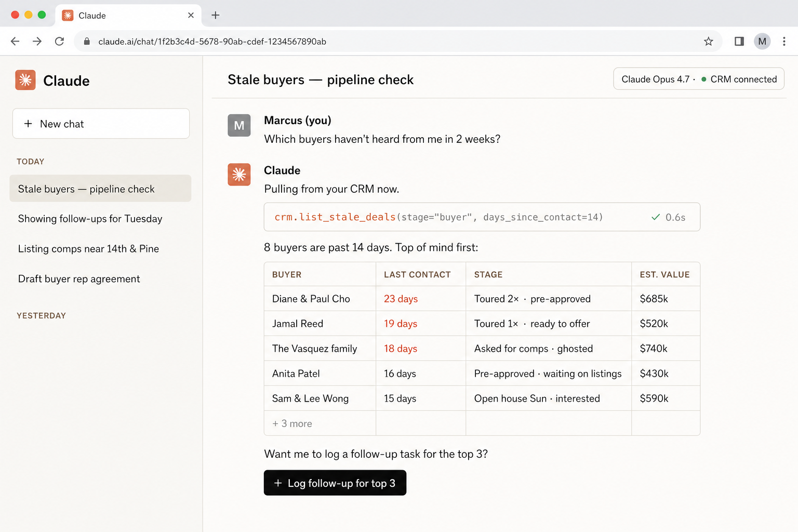Click the macOS green fullscreen window button
Image resolution: width=798 pixels, height=532 pixels.
pyautogui.click(x=42, y=15)
